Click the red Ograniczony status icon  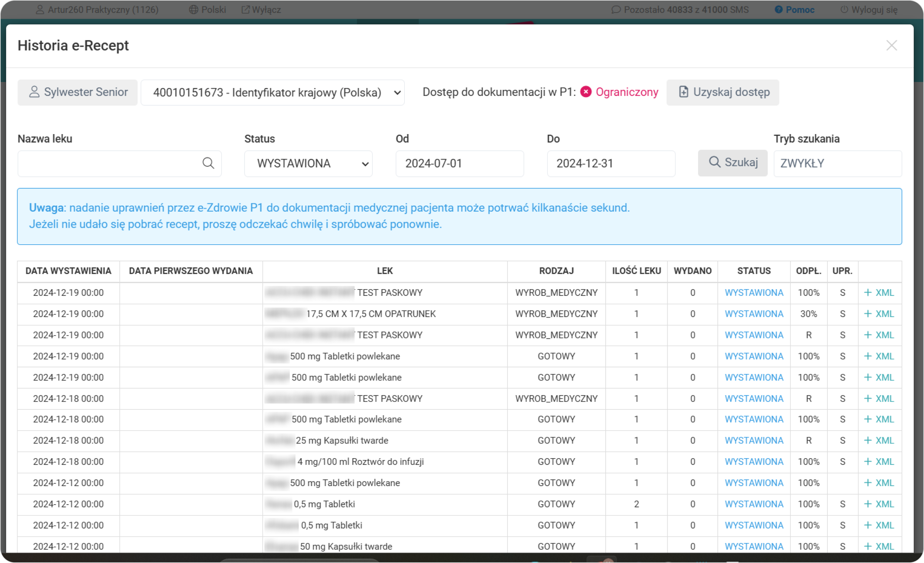pos(586,92)
